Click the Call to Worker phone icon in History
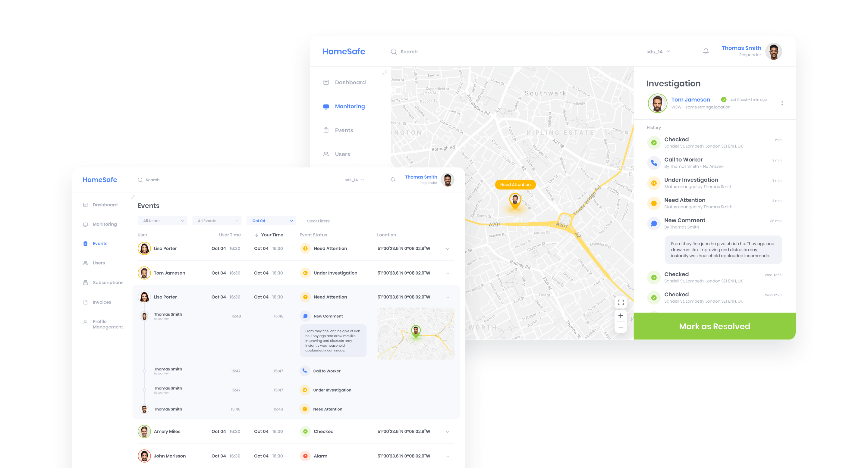The image size is (868, 468). 654,163
